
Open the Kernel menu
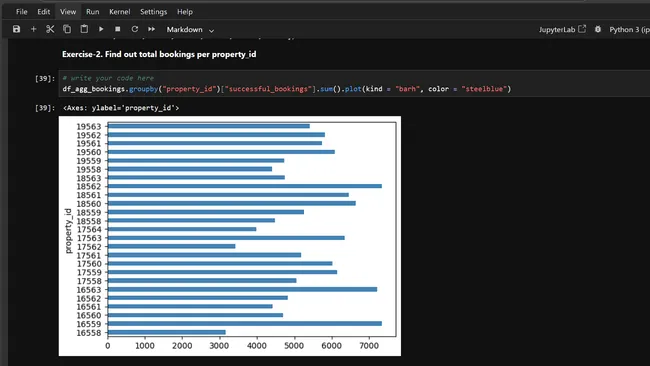[120, 12]
